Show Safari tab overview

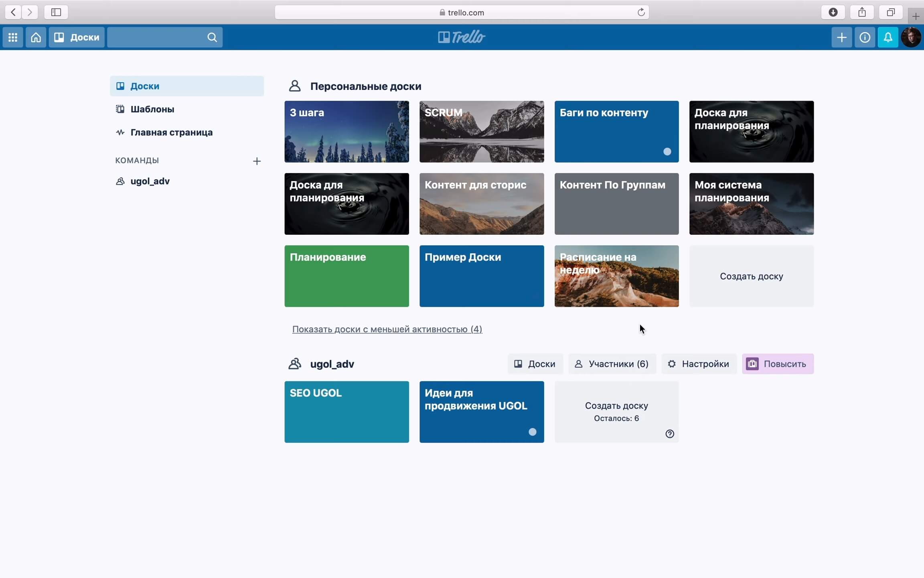(x=891, y=12)
